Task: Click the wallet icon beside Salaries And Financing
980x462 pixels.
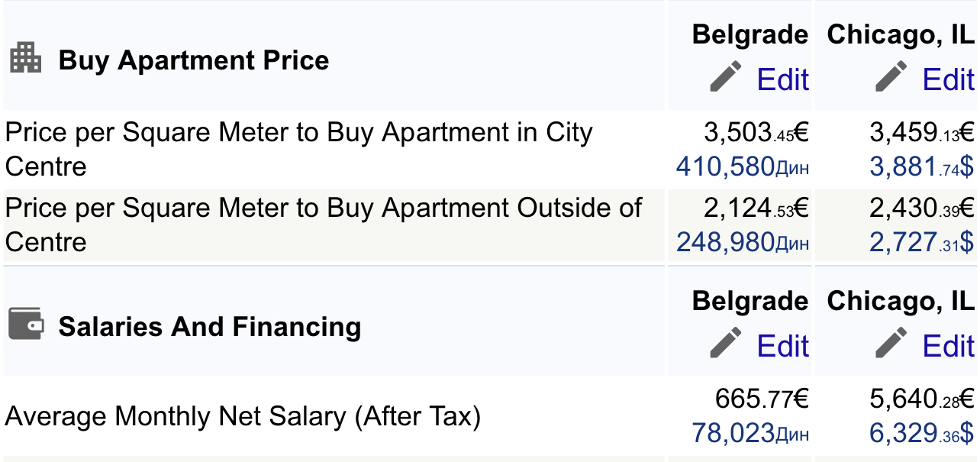Action: pyautogui.click(x=26, y=324)
